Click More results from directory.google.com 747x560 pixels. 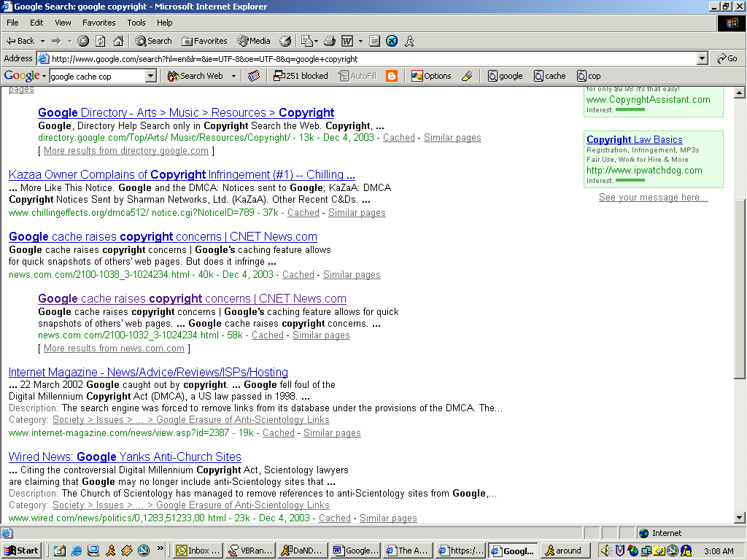[125, 150]
